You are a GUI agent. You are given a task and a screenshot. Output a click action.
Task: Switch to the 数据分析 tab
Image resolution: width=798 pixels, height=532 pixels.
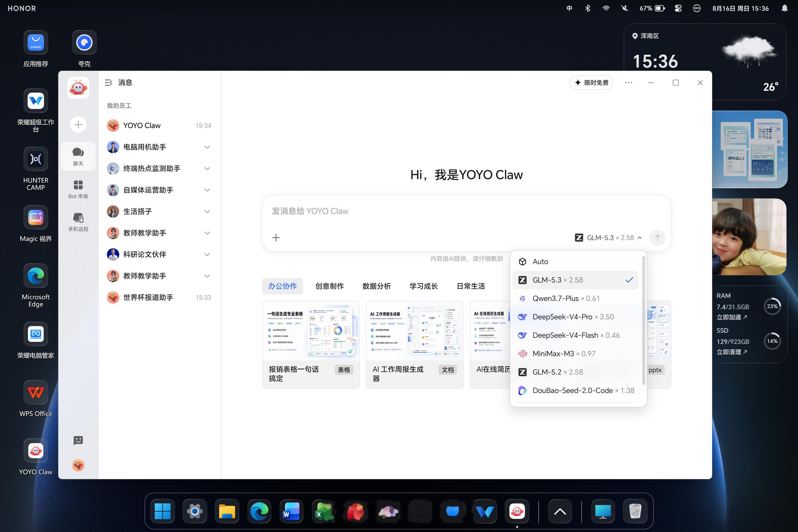click(x=376, y=286)
